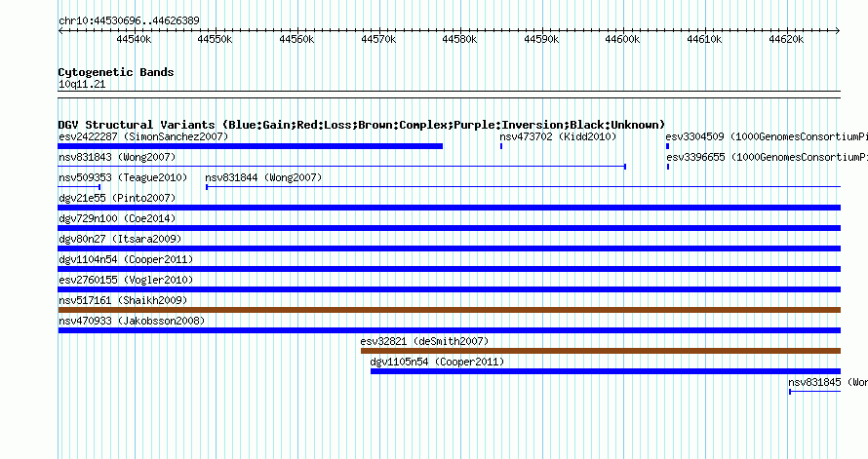This screenshot has width=868, height=459.
Task: Open esv2760155 (Vogler2010) variant label
Action: (x=126, y=280)
